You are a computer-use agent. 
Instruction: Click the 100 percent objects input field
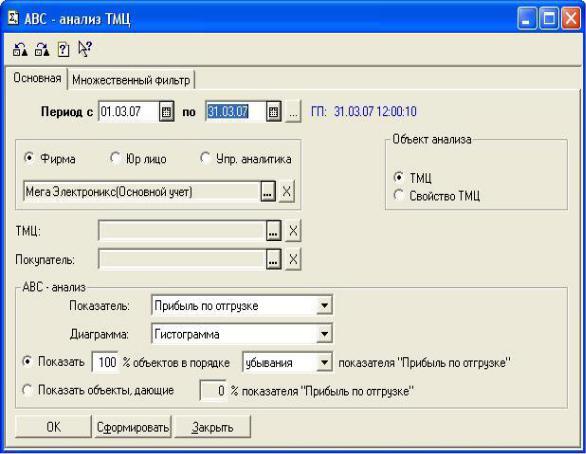pyautogui.click(x=105, y=362)
